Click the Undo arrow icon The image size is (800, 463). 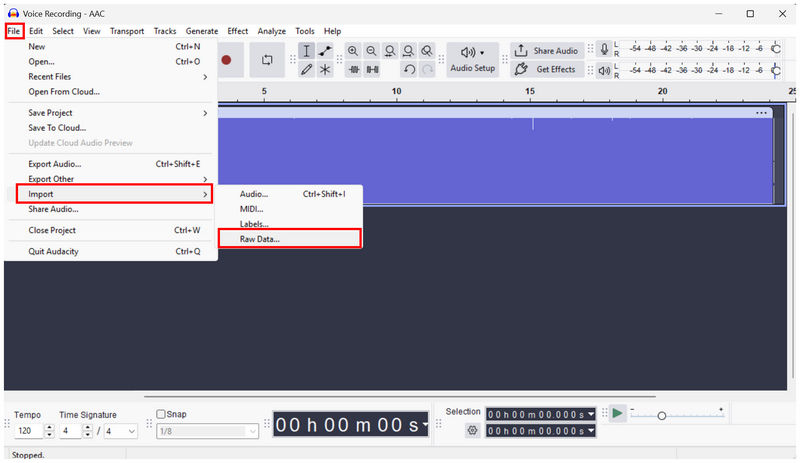click(x=409, y=69)
